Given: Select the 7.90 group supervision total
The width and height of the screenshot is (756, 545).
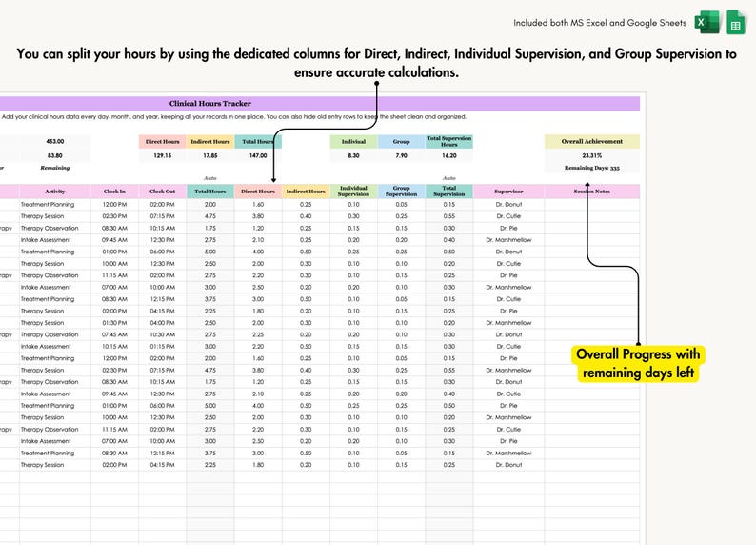Looking at the screenshot, I should (401, 155).
